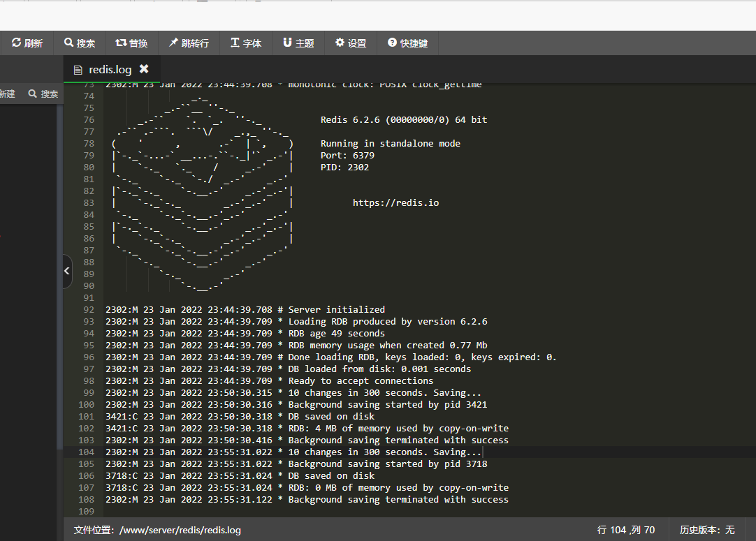Click the file icon on redis.log tab
756x541 pixels.
(x=78, y=71)
